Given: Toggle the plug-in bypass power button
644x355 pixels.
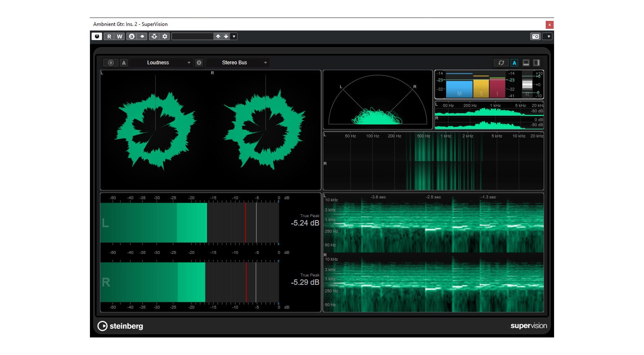Looking at the screenshot, I should click(97, 36).
